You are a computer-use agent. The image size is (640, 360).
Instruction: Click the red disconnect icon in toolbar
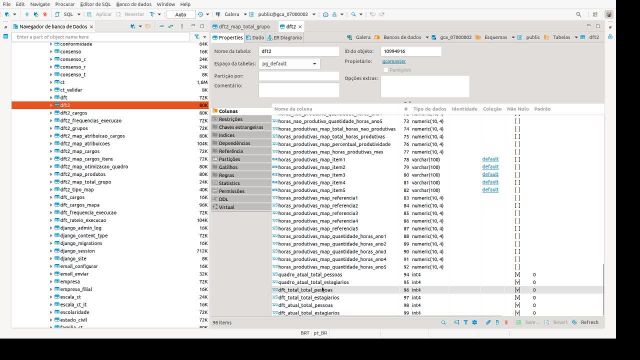click(x=45, y=14)
